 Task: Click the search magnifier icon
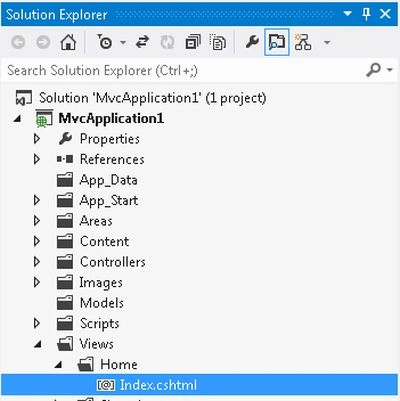click(x=373, y=70)
